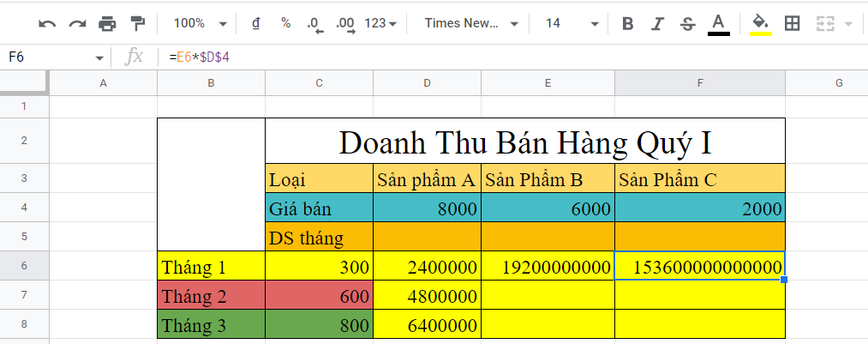The height and width of the screenshot is (344, 868).
Task: Select row 5 header
Action: tap(24, 236)
